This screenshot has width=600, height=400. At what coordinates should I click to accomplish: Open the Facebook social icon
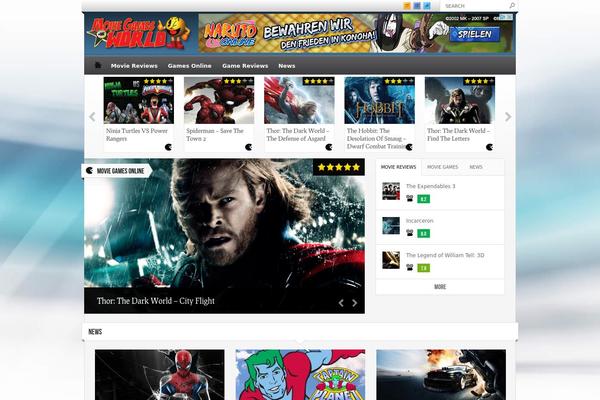[x=417, y=6]
